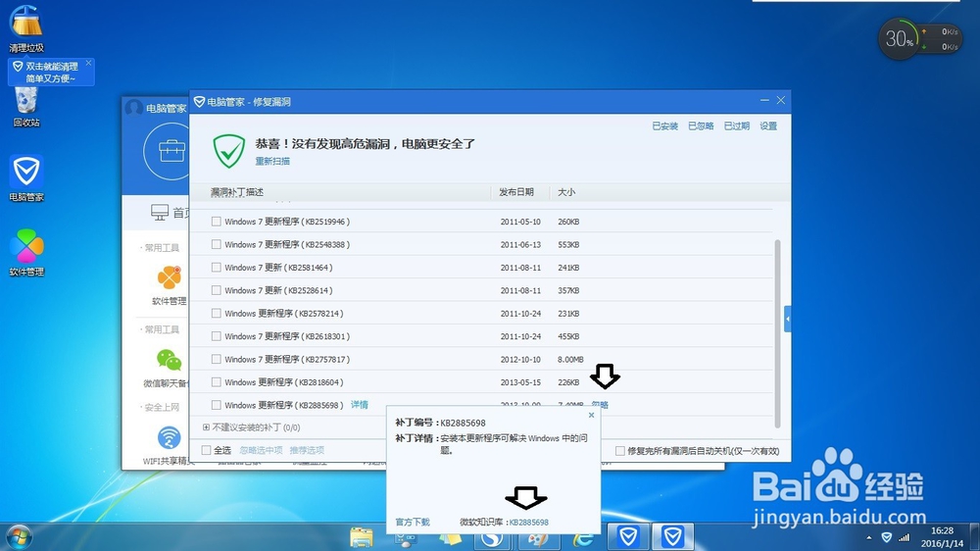Check the KB2581464 update checkbox
This screenshot has width=980, height=551.
click(216, 267)
